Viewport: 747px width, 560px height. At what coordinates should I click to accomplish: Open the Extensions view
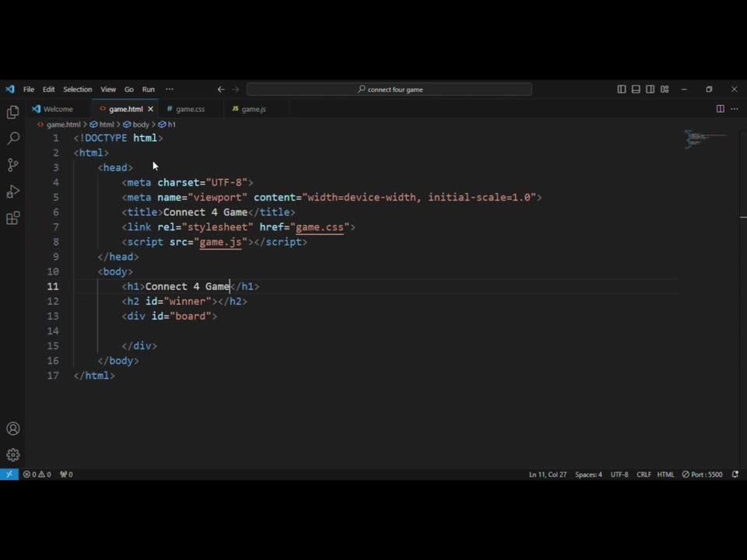[13, 218]
